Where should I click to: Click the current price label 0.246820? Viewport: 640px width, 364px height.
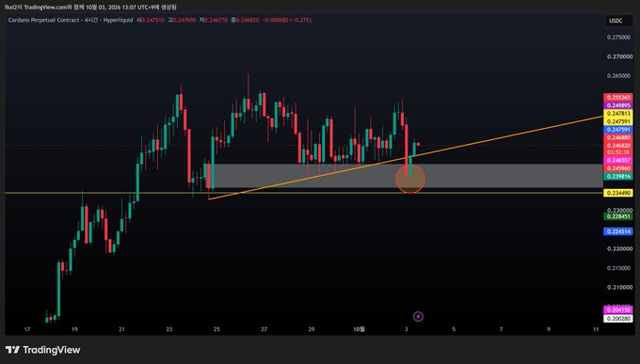coord(618,146)
